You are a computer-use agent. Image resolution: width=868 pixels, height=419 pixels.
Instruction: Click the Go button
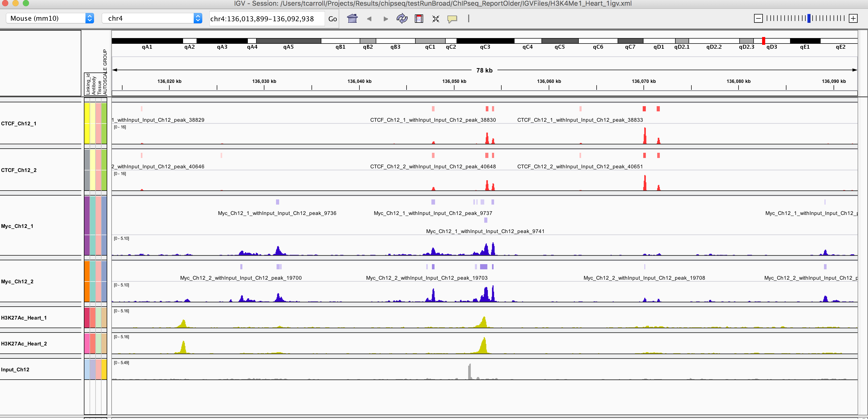(x=332, y=19)
